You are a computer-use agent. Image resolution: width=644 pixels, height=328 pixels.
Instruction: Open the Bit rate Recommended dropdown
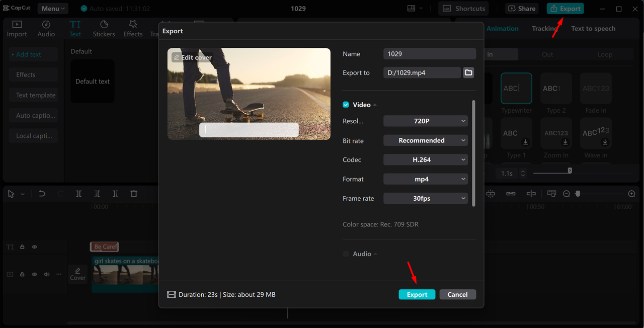point(426,140)
